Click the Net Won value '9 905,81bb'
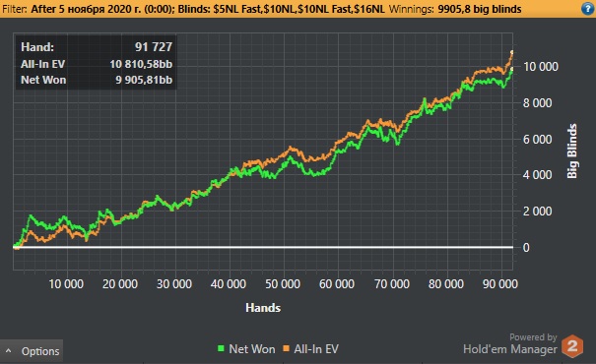This screenshot has height=364, width=596. click(144, 80)
